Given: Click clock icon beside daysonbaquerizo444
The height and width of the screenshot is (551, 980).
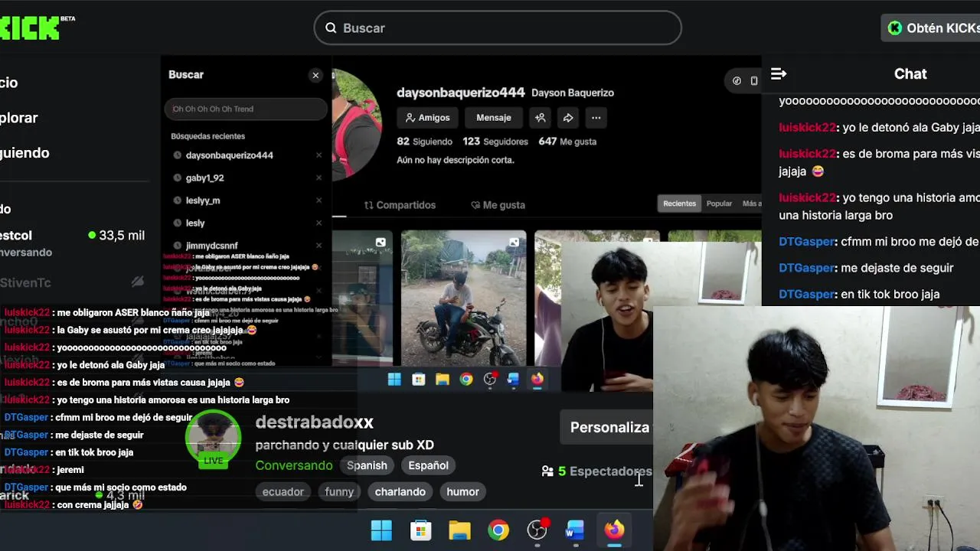Looking at the screenshot, I should (x=178, y=155).
